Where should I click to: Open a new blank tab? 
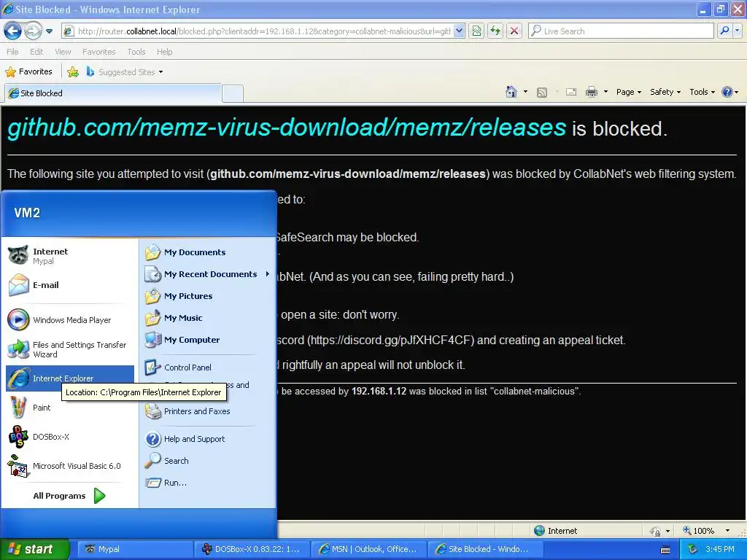(233, 94)
